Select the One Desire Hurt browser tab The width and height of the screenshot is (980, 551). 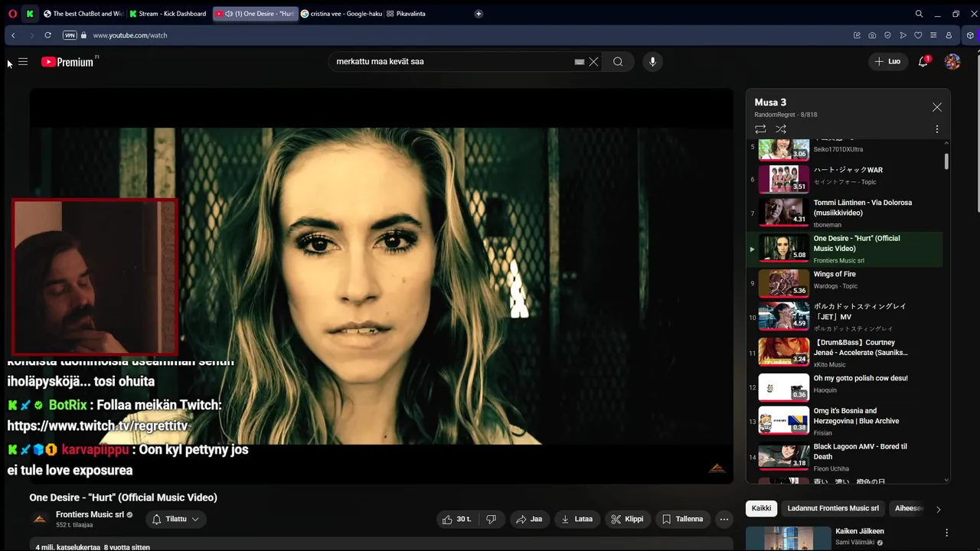pyautogui.click(x=255, y=14)
